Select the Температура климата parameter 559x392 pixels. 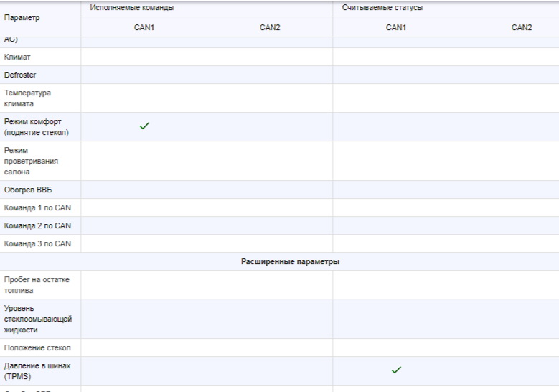[27, 98]
